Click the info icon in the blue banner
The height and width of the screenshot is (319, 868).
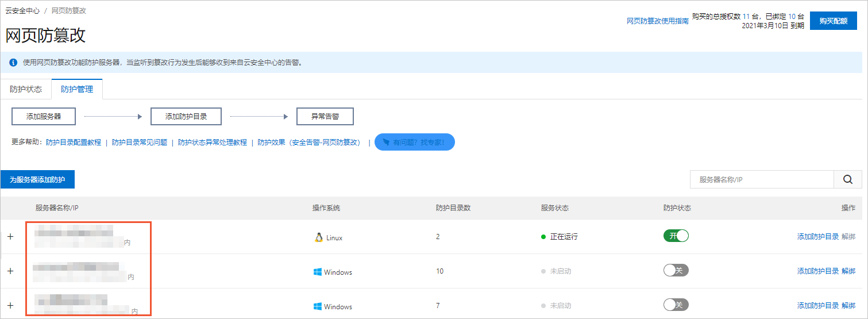click(13, 62)
